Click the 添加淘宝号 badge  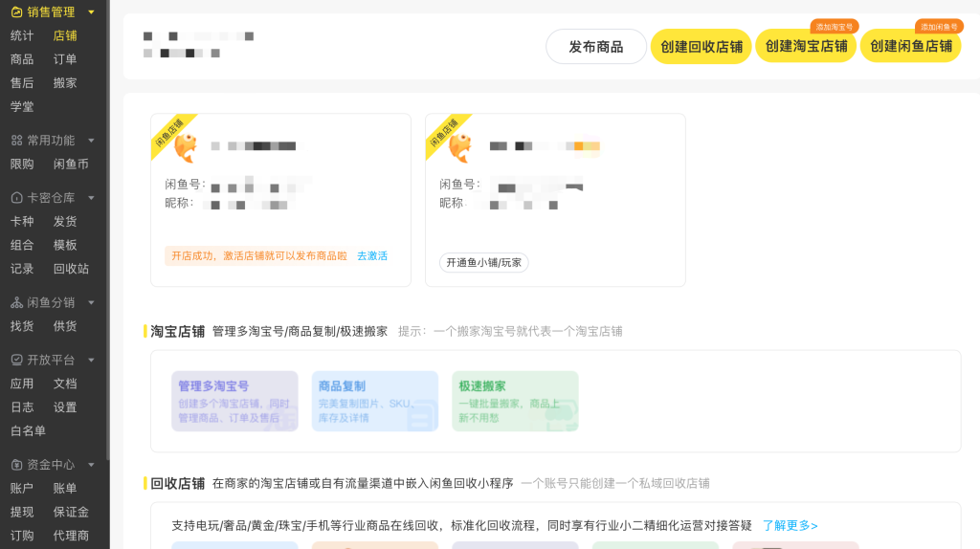pos(835,27)
